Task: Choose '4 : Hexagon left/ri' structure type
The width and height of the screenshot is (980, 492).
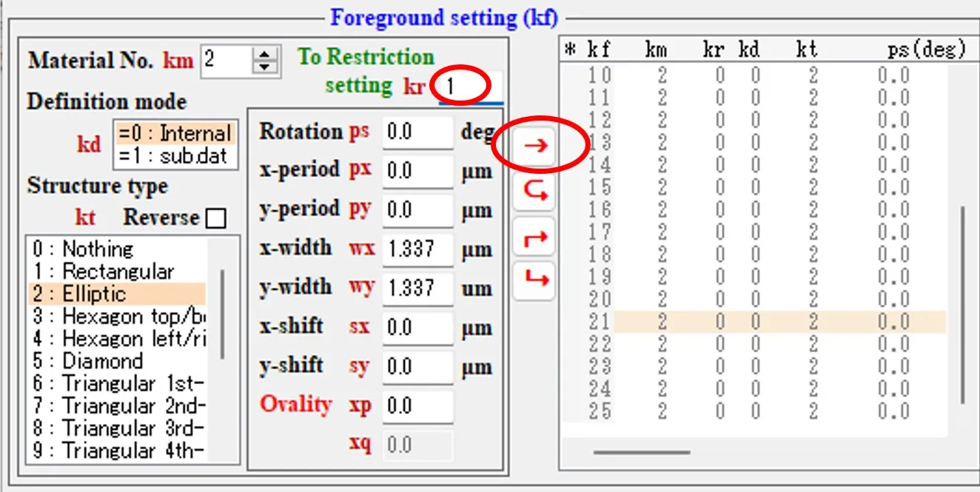Action: click(x=117, y=339)
